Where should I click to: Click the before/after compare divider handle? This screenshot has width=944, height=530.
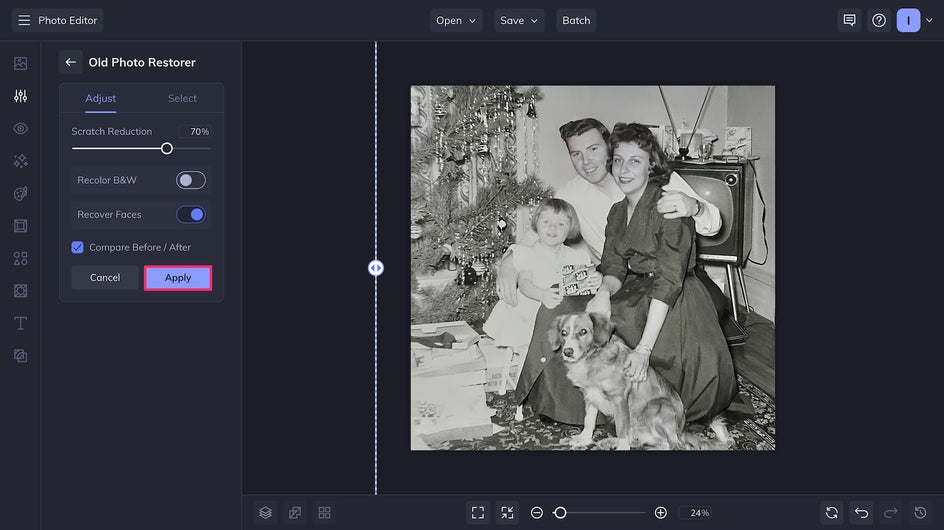[x=376, y=268]
